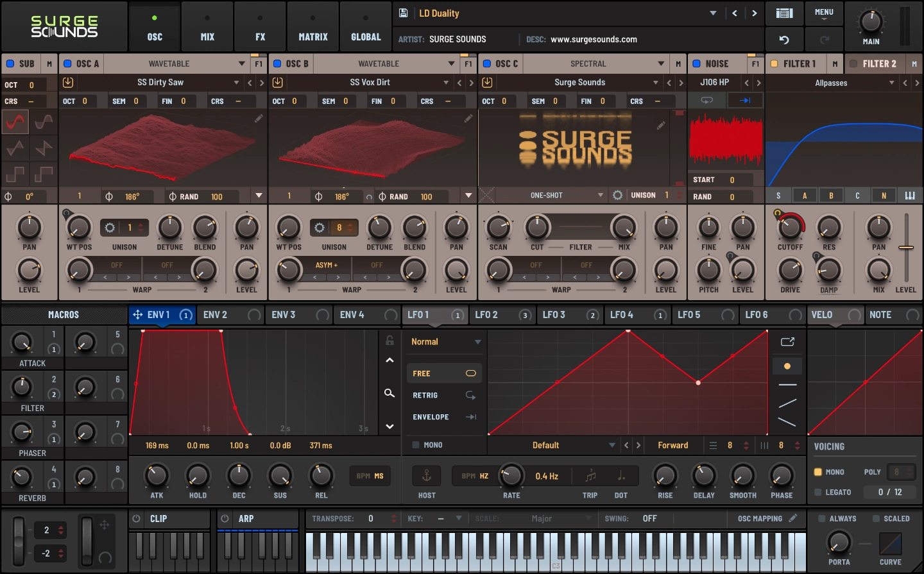
Task: Open the preset browser list icon
Action: (x=784, y=13)
